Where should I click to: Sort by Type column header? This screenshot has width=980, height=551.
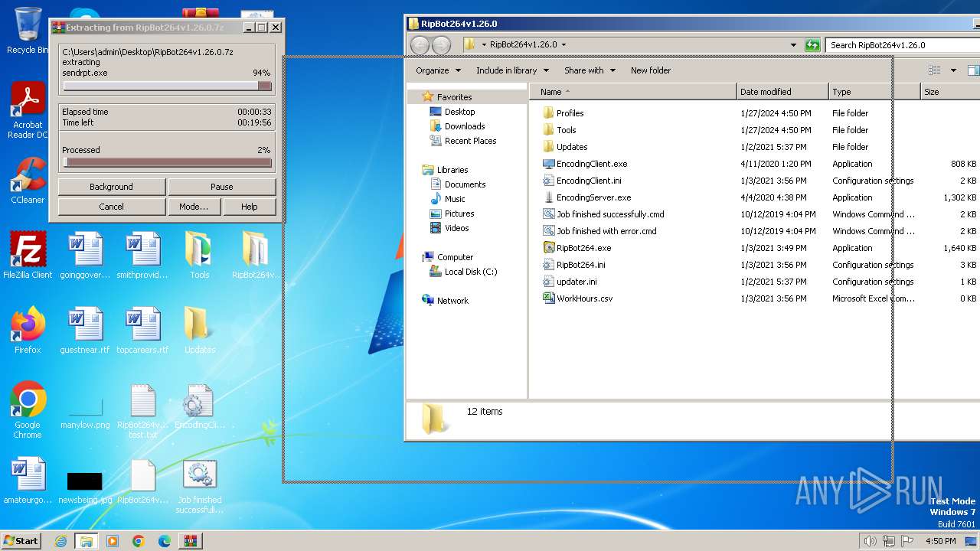tap(874, 92)
